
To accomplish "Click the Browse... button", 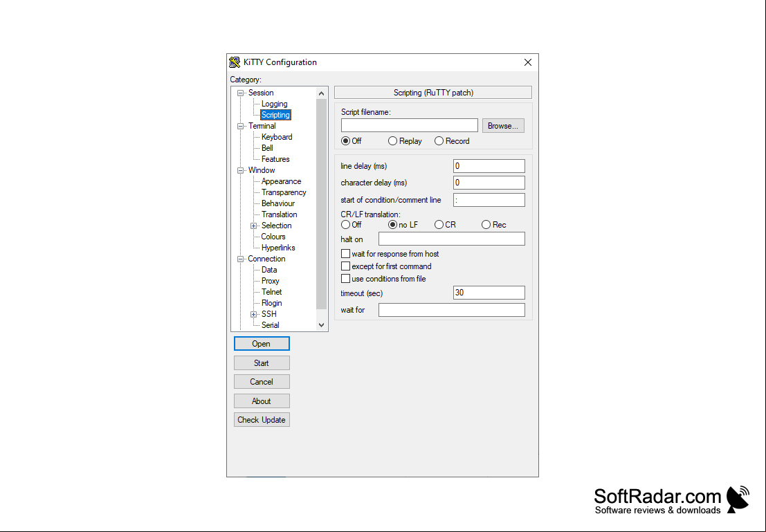I will pyautogui.click(x=503, y=125).
